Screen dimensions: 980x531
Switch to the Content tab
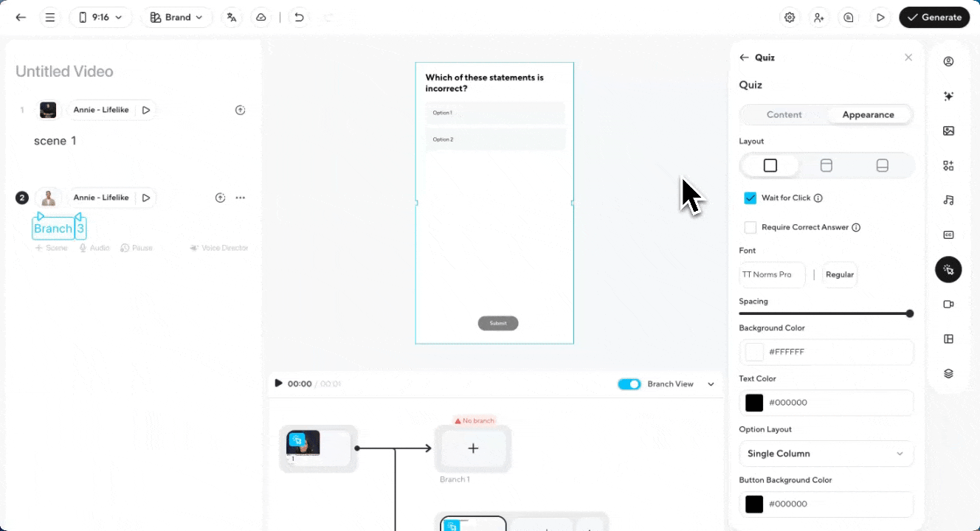(784, 114)
